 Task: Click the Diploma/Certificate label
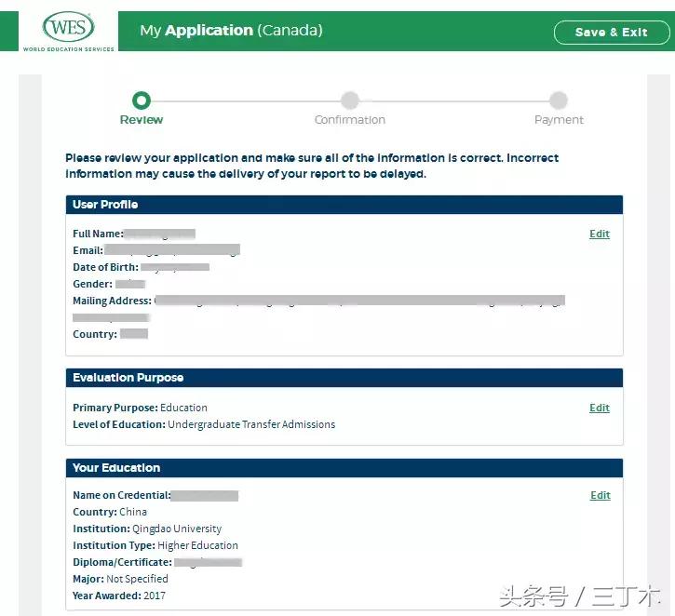pos(122,562)
